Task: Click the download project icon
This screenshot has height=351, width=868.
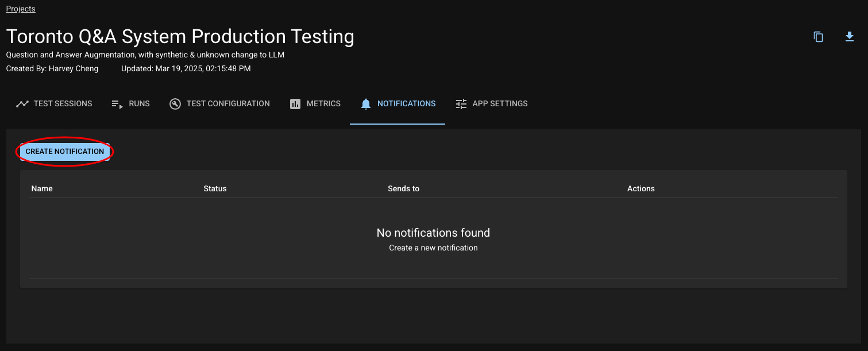Action: tap(849, 37)
